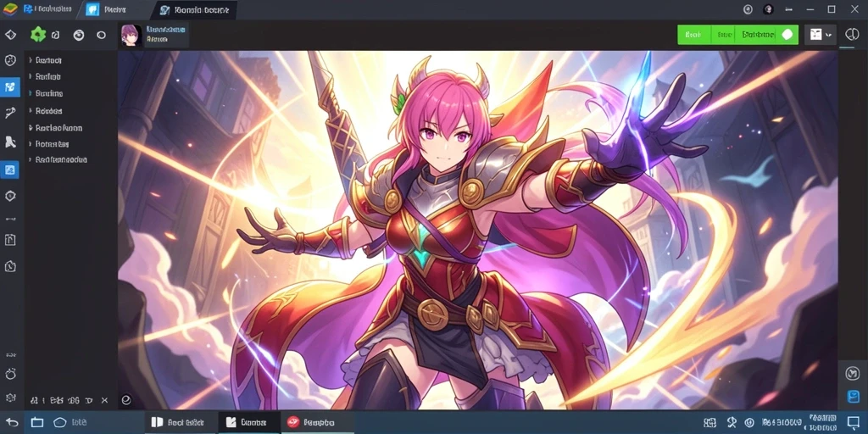Toggle the white circle switch in the green bar

point(787,34)
